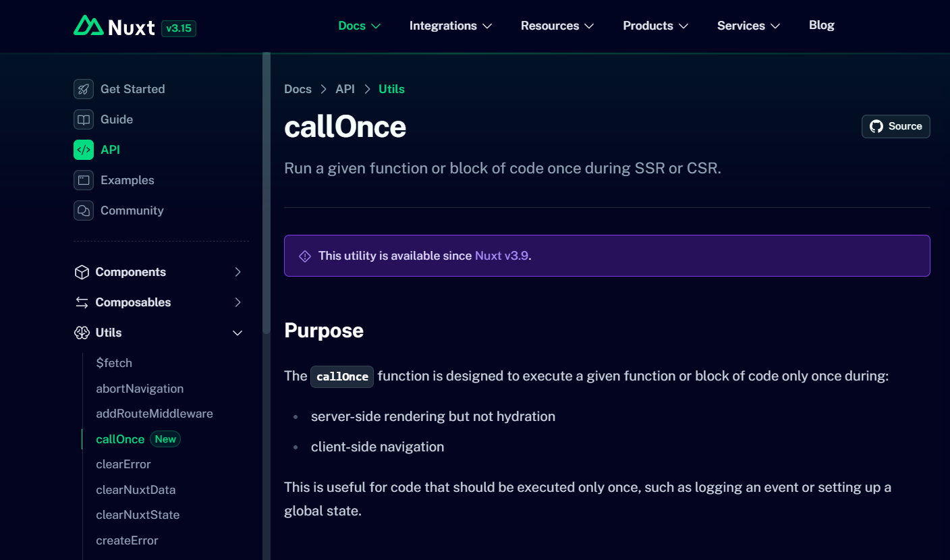Image resolution: width=950 pixels, height=560 pixels.
Task: Go to the Blog page
Action: pyautogui.click(x=821, y=25)
